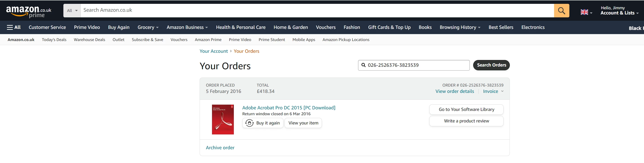Open Electronics department
This screenshot has width=644, height=163.
pos(533,27)
